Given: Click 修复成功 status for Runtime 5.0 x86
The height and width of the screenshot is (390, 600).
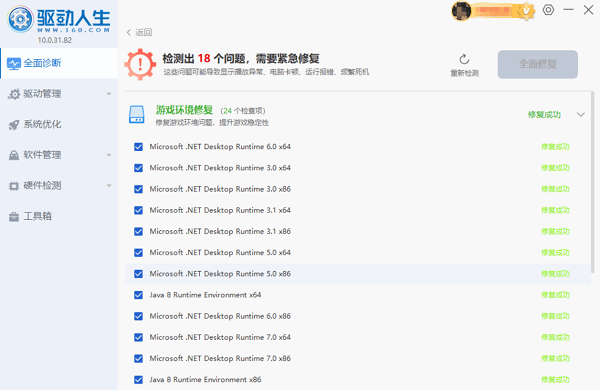Looking at the screenshot, I should tap(555, 274).
